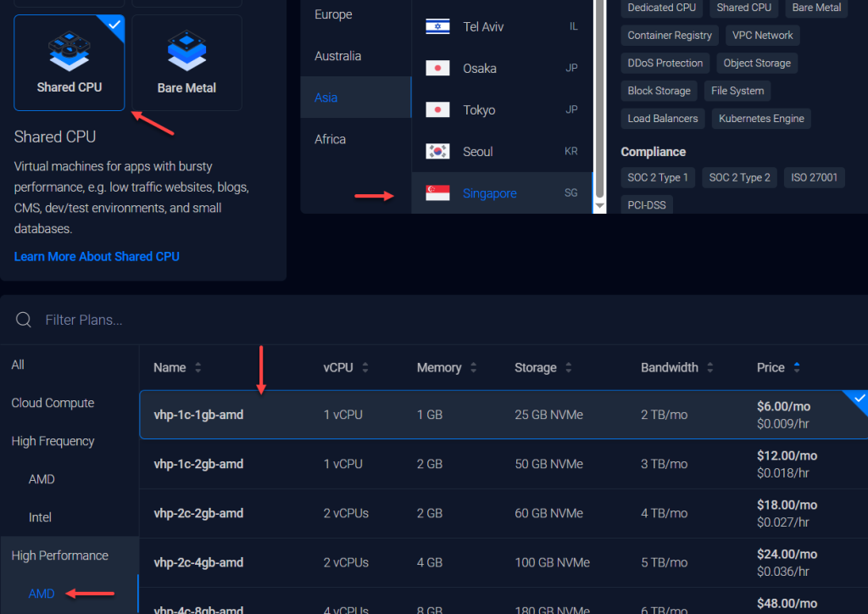Click the Tel Aviv flag icon
The image size is (868, 614).
tap(437, 26)
